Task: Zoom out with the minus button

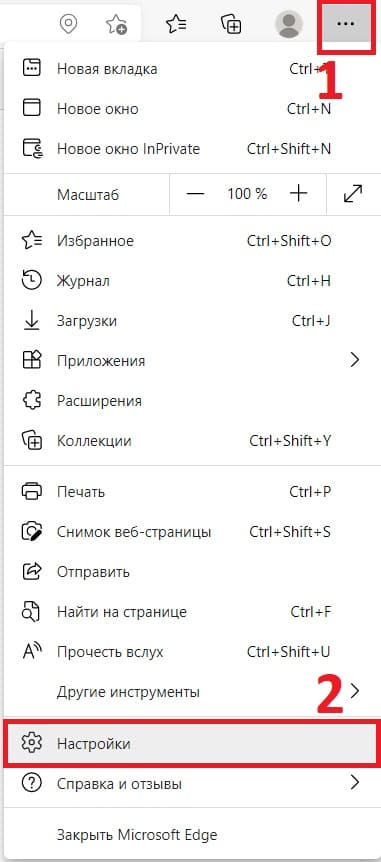Action: (195, 194)
